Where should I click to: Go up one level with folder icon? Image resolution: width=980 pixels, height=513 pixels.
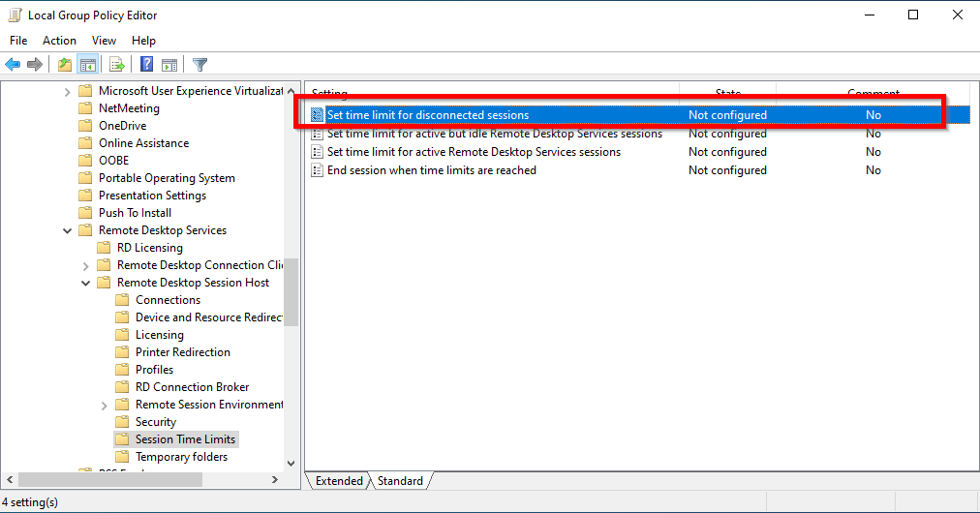pos(64,65)
